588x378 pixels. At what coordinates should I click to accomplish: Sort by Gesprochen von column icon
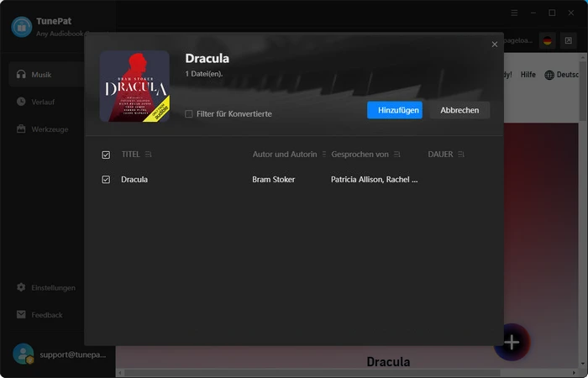click(x=397, y=154)
